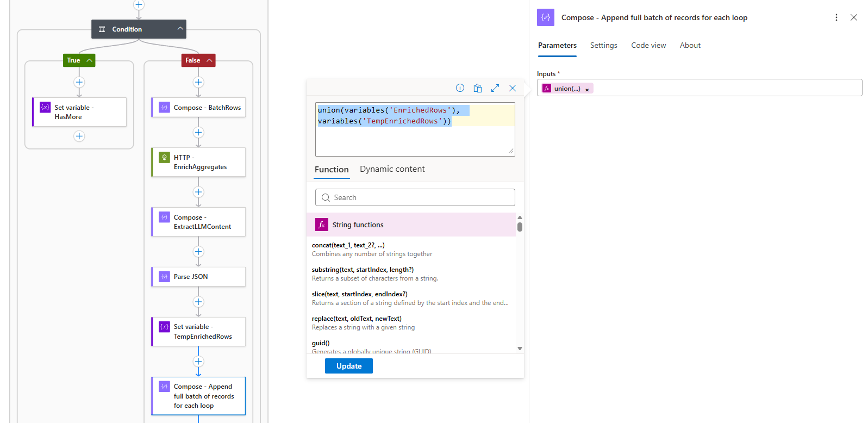The height and width of the screenshot is (423, 868).
Task: Collapse the Condition block
Action: tap(180, 29)
